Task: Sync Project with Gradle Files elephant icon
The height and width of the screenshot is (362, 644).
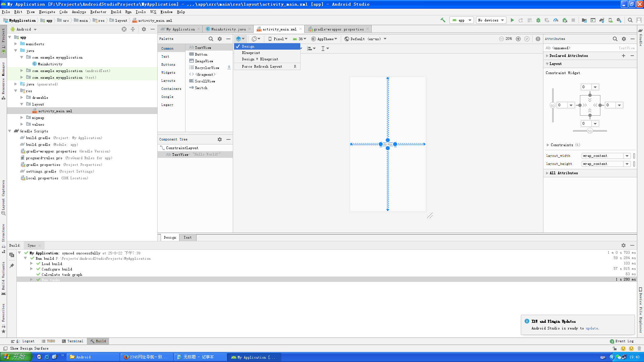Action: click(x=602, y=20)
